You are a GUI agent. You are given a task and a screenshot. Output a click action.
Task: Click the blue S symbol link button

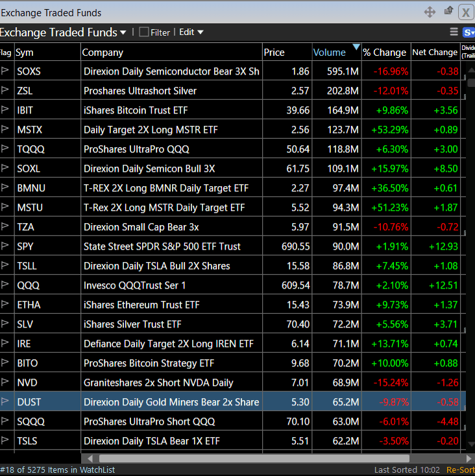pos(469,32)
